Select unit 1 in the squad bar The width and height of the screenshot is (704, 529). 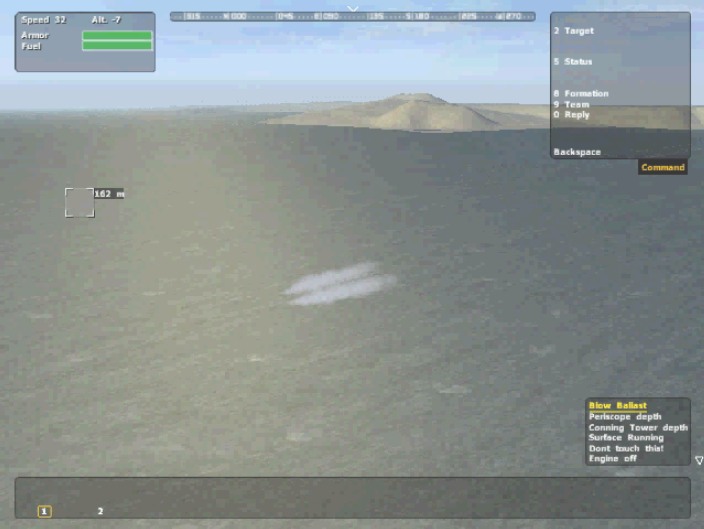point(45,512)
